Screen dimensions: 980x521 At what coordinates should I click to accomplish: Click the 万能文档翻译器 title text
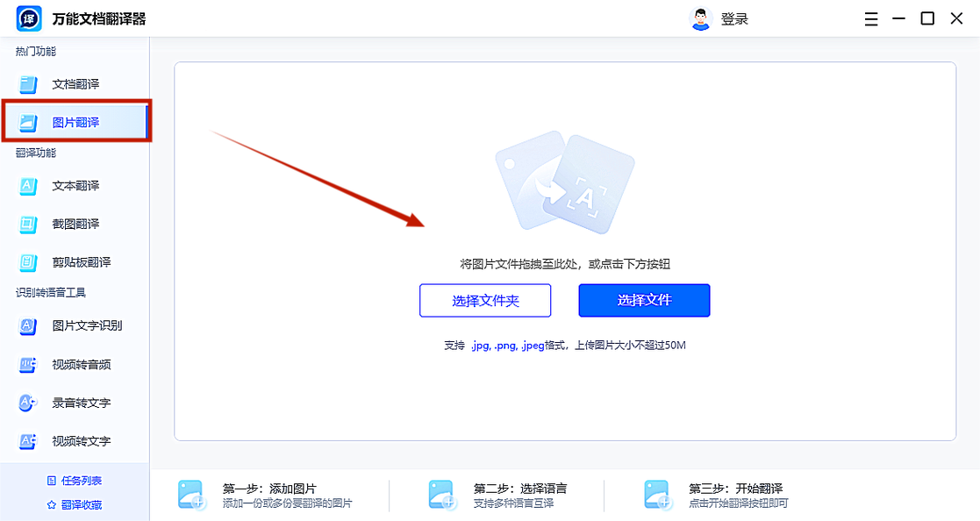99,19
